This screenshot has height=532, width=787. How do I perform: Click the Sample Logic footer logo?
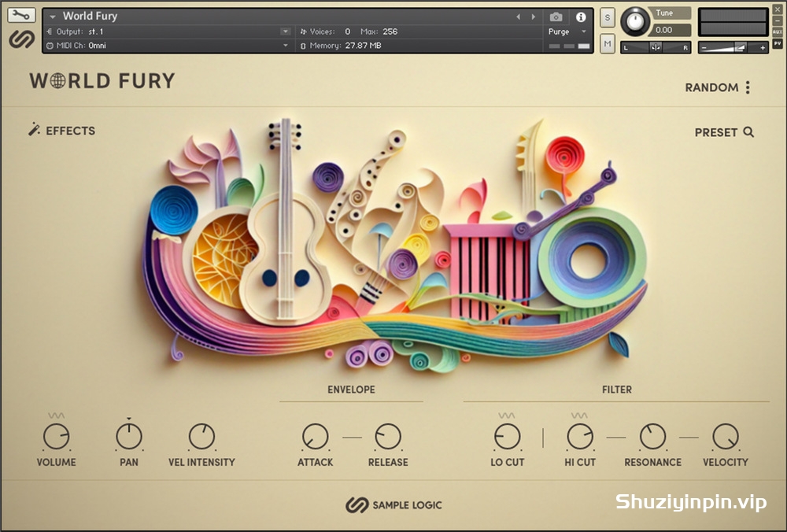(394, 505)
